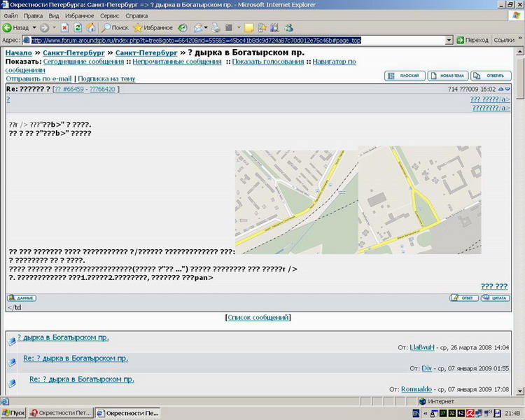Click the map image in the post
The image size is (525, 420).
pos(358,199)
